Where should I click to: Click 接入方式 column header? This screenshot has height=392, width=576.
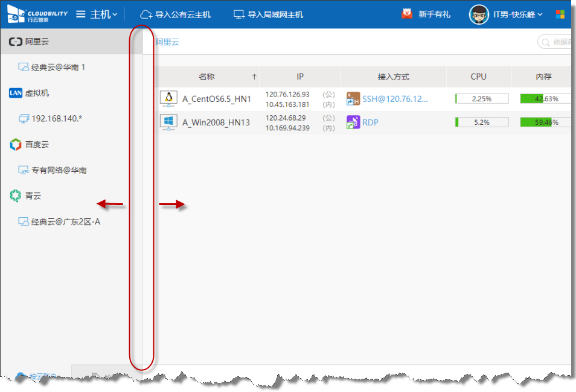[394, 77]
